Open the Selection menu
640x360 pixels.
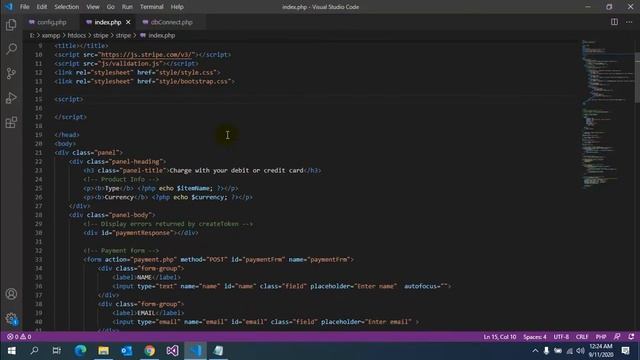(67, 7)
